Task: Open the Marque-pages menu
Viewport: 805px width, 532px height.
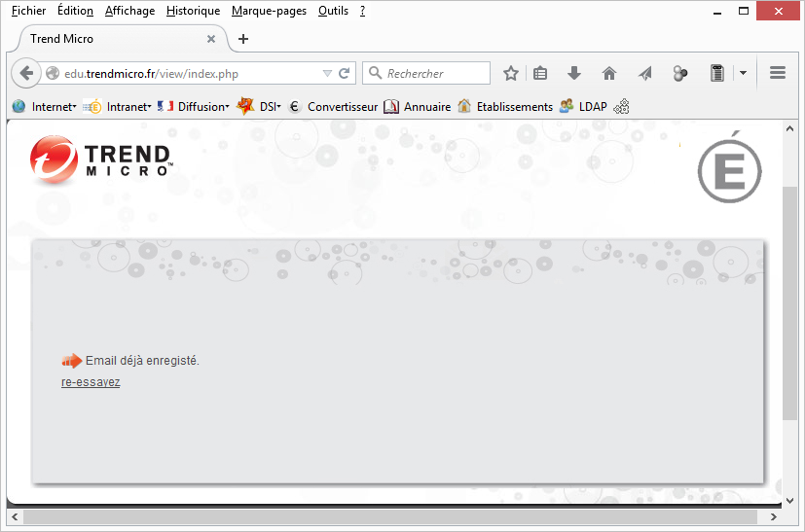Action: [269, 11]
